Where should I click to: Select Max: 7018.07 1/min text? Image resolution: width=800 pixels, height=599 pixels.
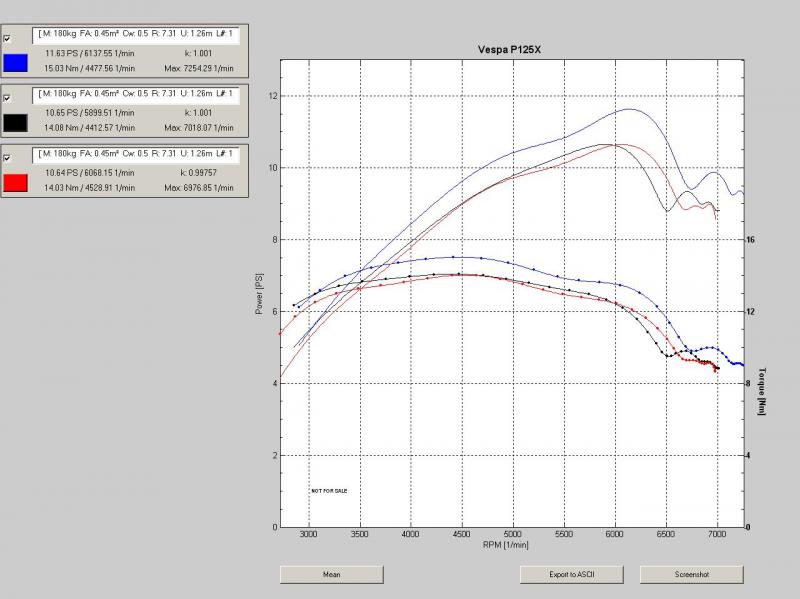[x=198, y=128]
